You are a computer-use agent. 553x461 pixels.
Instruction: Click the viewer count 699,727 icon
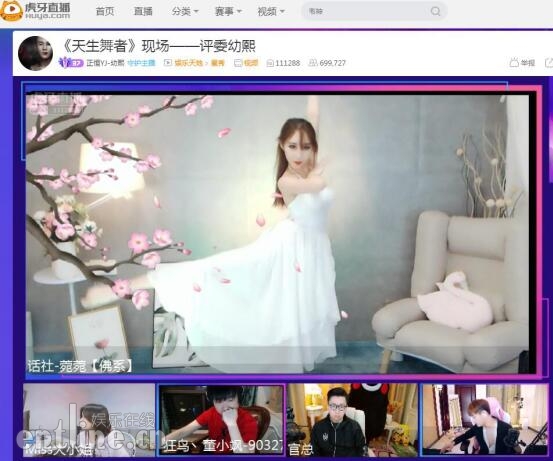coord(313,63)
